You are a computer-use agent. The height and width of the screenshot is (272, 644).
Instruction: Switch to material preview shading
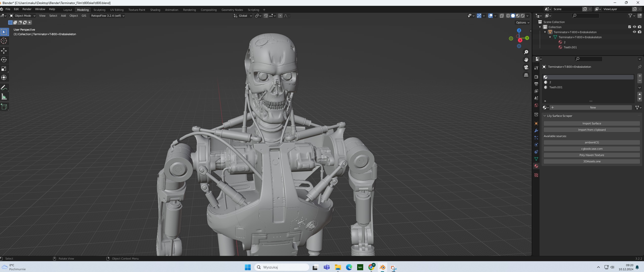[518, 16]
